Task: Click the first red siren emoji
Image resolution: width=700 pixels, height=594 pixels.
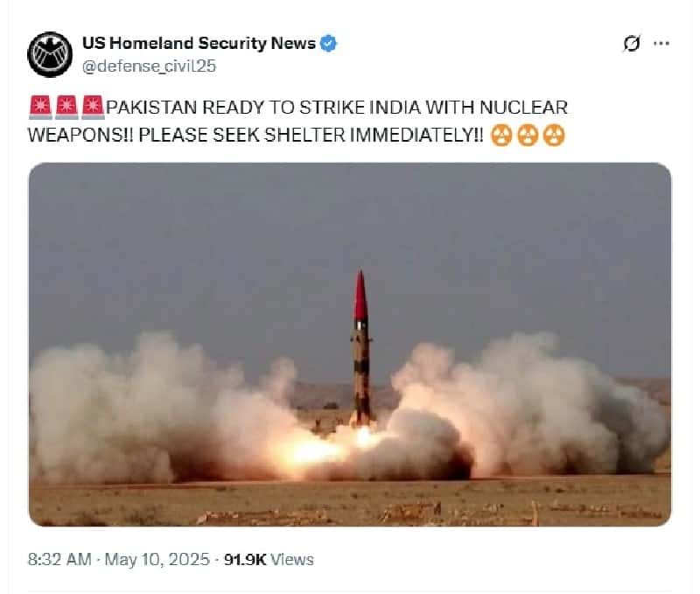Action: point(40,108)
